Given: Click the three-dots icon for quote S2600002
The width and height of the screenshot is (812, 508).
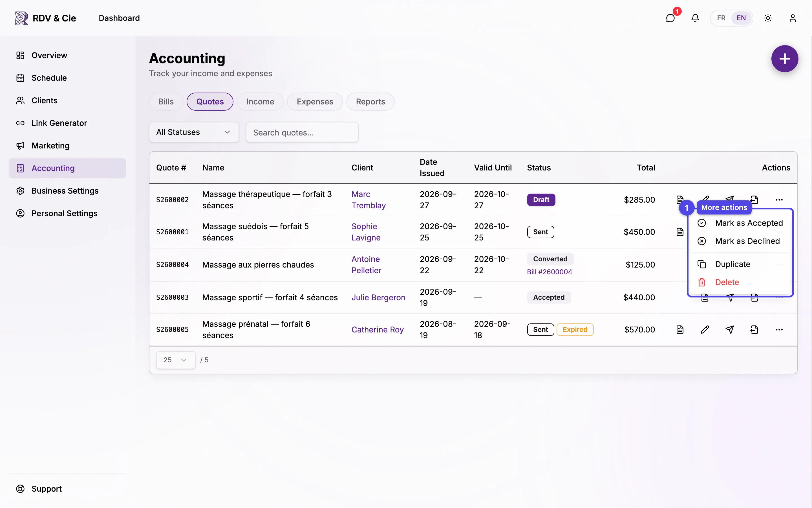Looking at the screenshot, I should (779, 200).
